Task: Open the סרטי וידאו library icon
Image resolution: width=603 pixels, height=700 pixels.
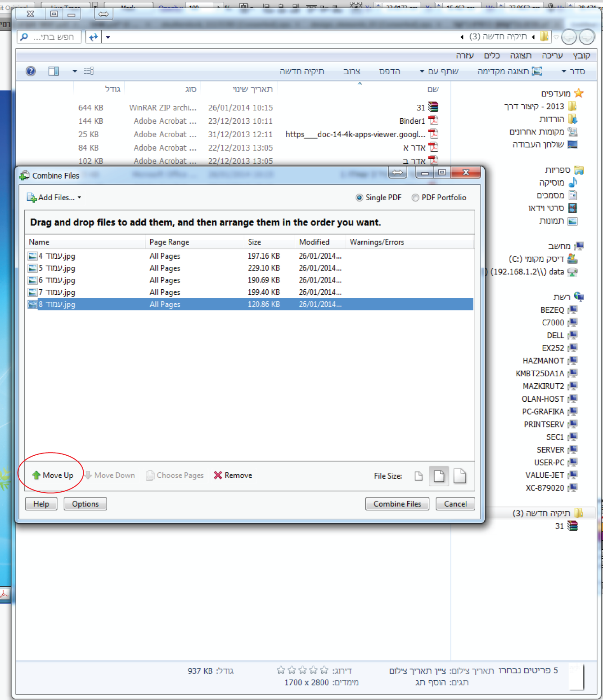Action: 573,208
